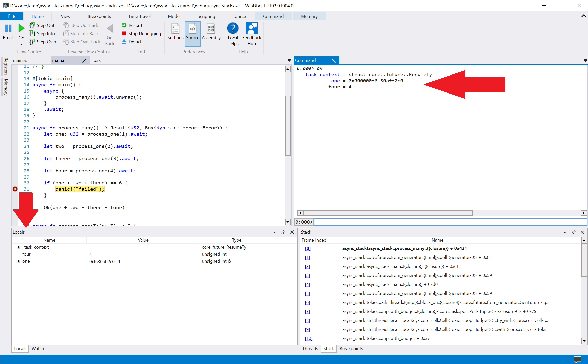Image resolution: width=588 pixels, height=364 pixels.
Task: Open debugger Settings
Action: [x=175, y=32]
